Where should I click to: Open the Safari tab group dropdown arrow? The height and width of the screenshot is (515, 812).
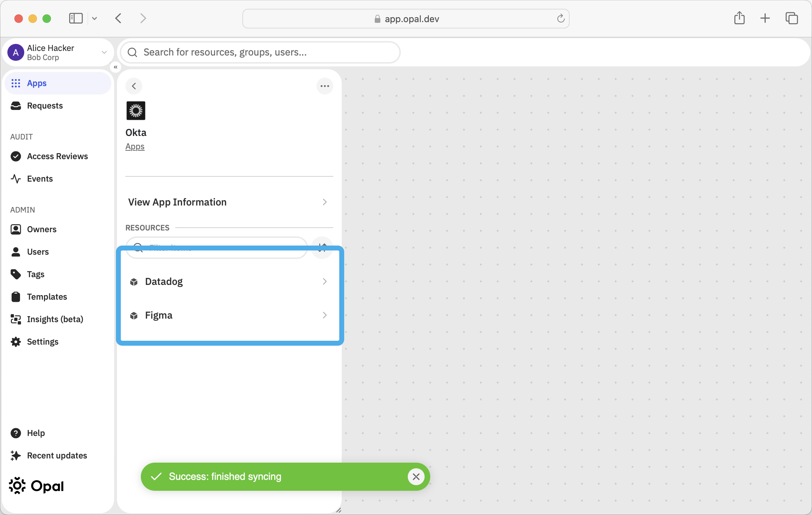(94, 18)
